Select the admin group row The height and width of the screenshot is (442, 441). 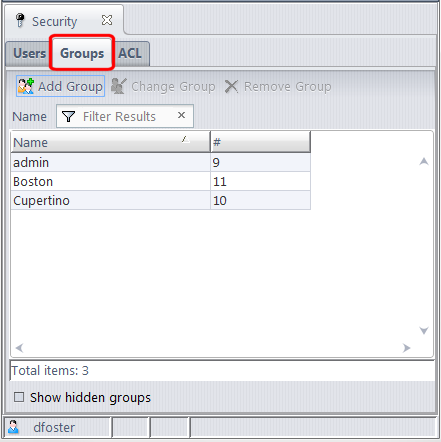coord(160,163)
